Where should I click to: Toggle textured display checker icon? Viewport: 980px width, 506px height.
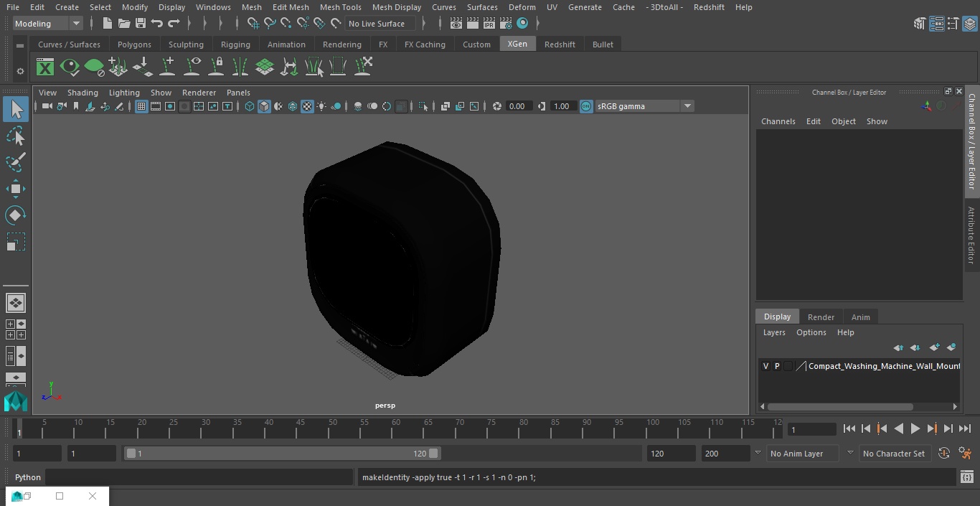[x=307, y=106]
